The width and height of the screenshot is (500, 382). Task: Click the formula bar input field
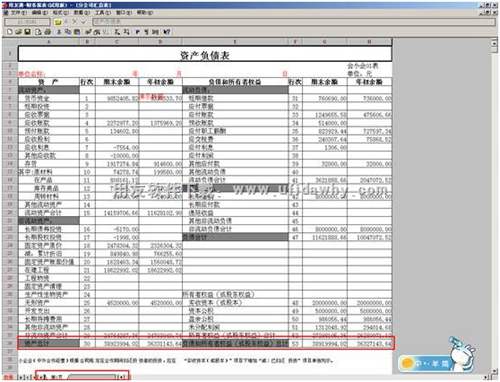pyautogui.click(x=294, y=22)
